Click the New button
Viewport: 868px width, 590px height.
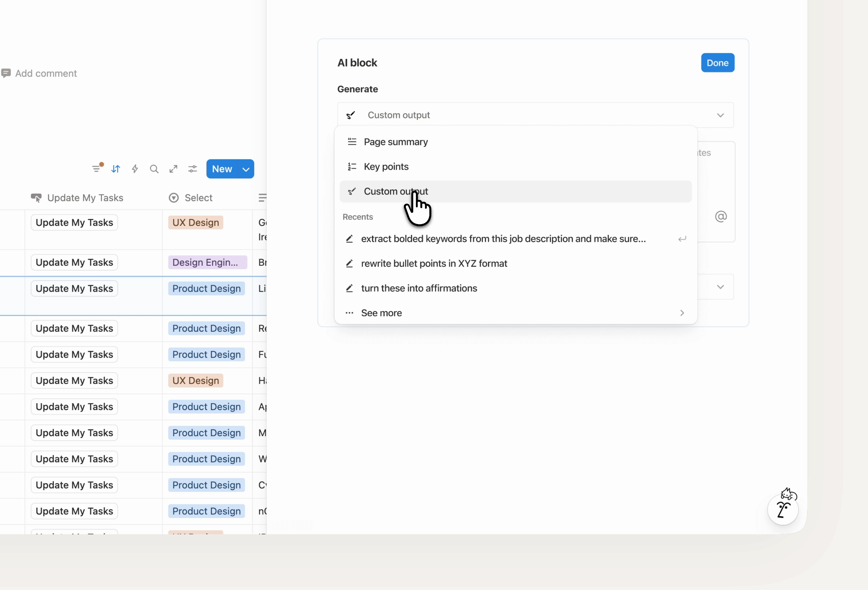coord(222,169)
